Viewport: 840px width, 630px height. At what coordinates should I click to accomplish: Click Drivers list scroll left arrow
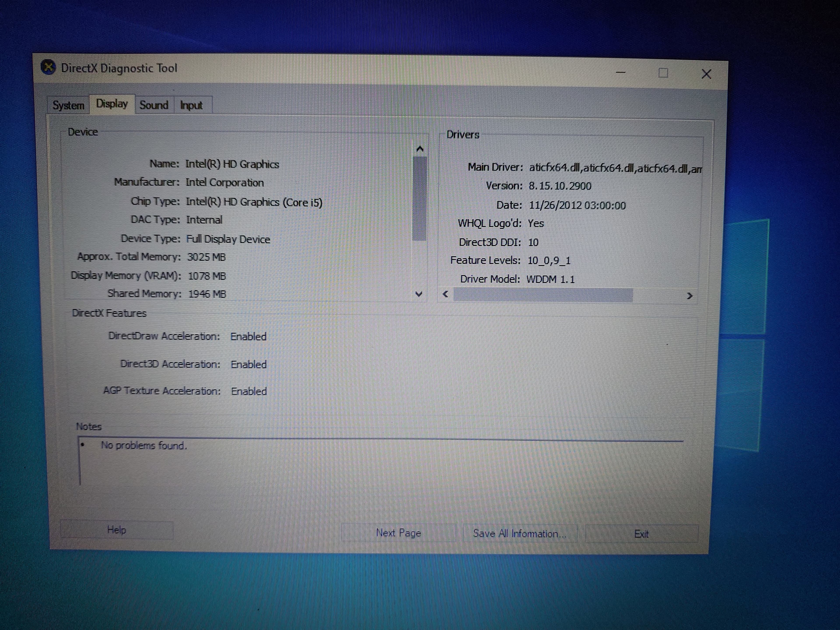click(x=446, y=294)
